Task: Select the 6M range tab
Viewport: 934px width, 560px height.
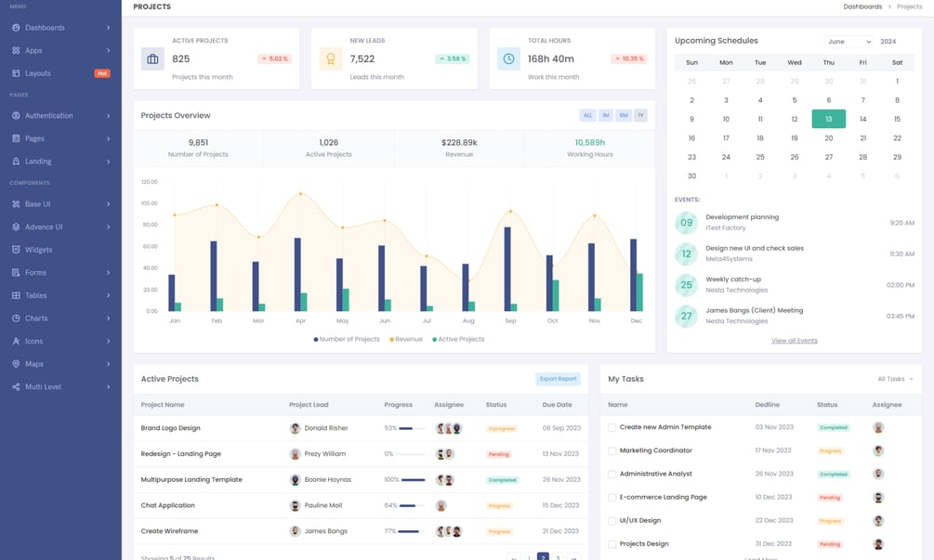Action: click(623, 115)
